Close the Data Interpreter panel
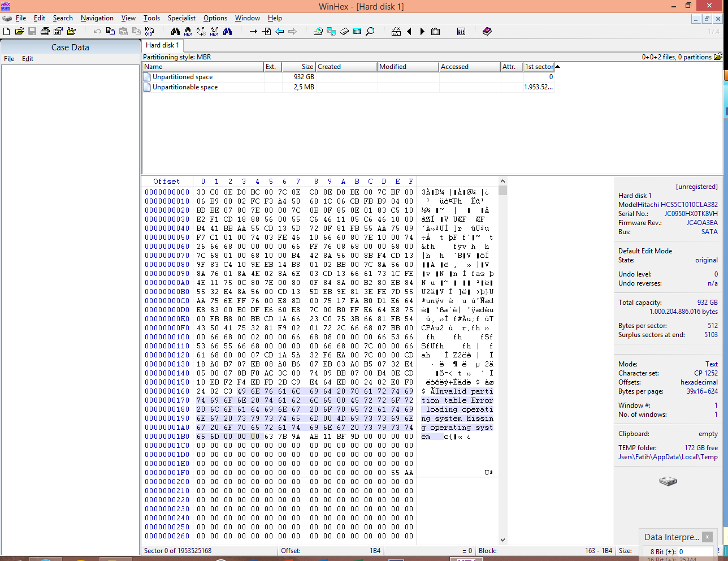This screenshot has width=728, height=561. 707,537
